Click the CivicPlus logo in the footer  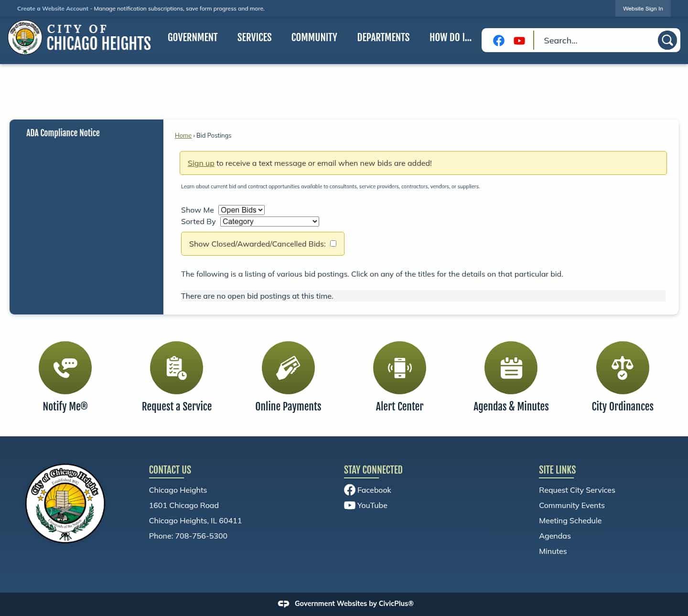pos(283,604)
